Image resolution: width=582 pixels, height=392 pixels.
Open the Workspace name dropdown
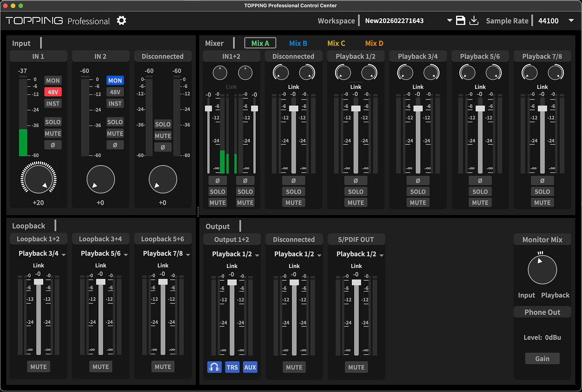450,21
